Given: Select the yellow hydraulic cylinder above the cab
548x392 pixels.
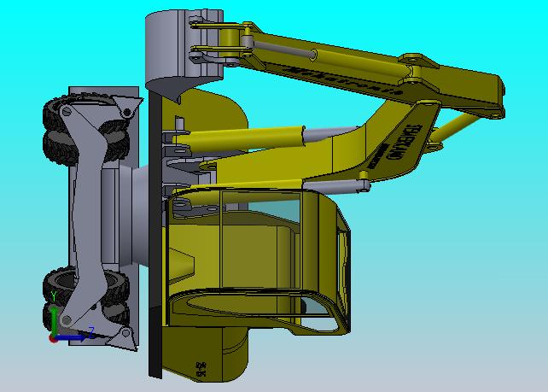Looking at the screenshot, I should point(239,138).
